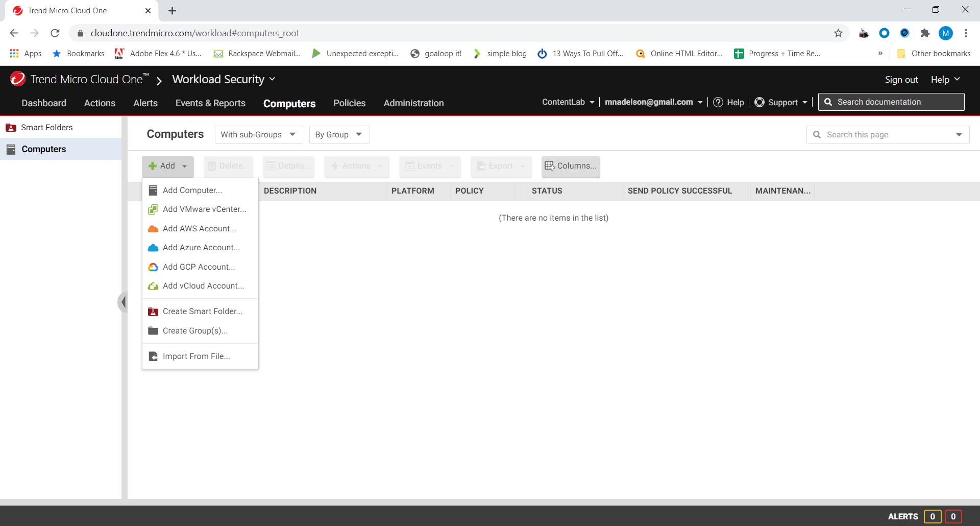Image resolution: width=980 pixels, height=526 pixels.
Task: Open the Chrome profile avatar M
Action: (x=945, y=33)
